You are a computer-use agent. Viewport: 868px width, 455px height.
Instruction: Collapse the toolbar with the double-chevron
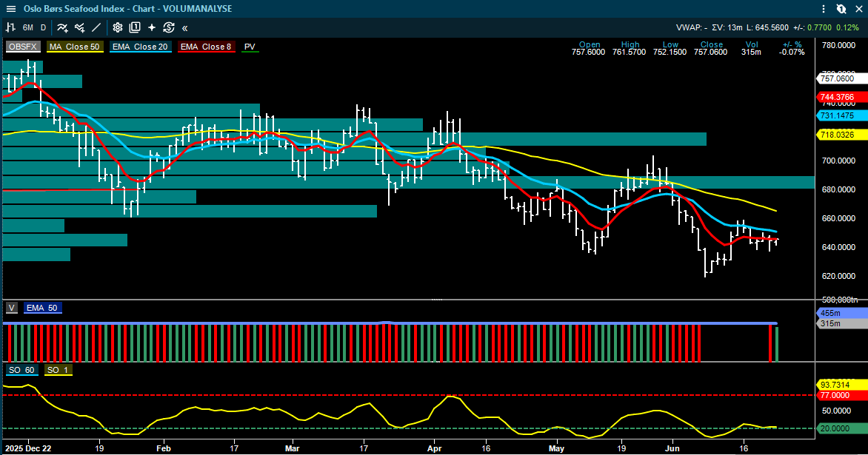pos(185,27)
